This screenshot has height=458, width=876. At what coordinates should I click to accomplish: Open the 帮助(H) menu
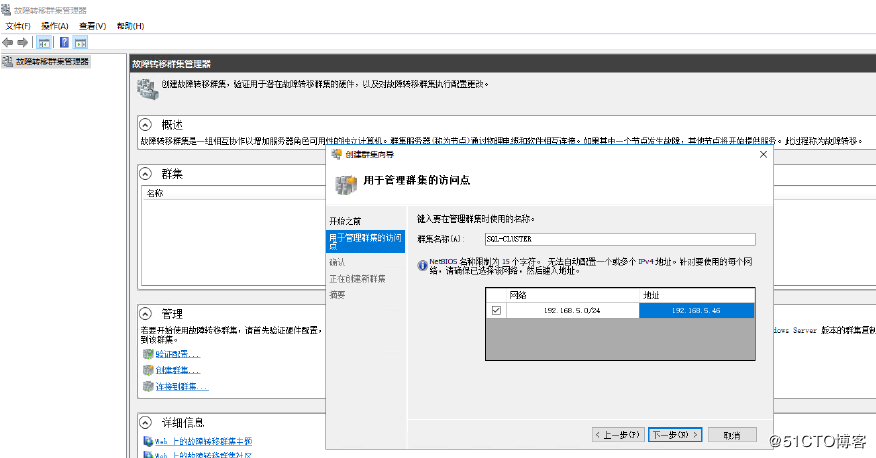[x=130, y=26]
